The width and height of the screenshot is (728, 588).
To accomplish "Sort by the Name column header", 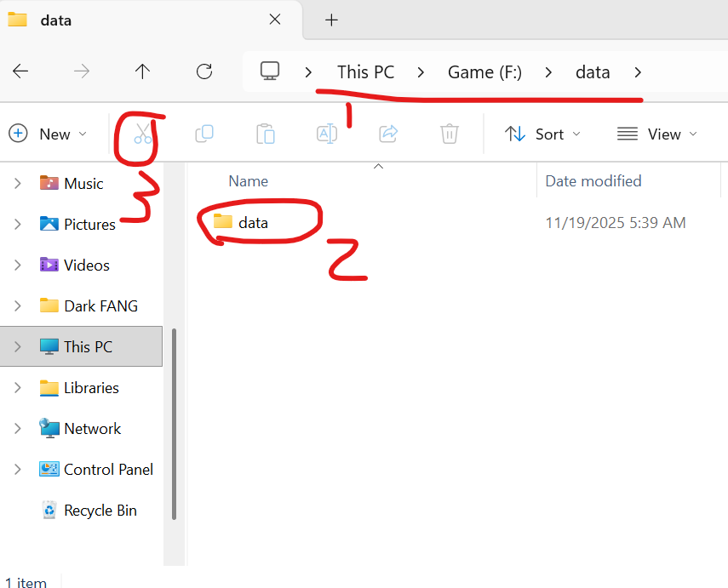I will point(249,181).
